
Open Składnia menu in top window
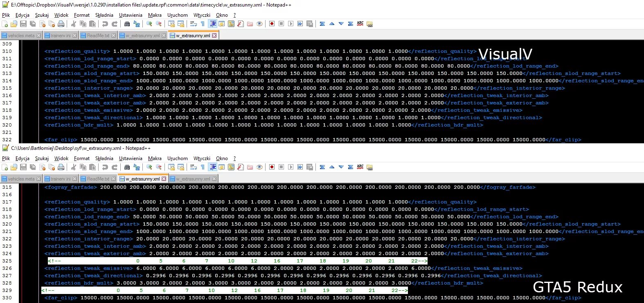click(x=104, y=15)
